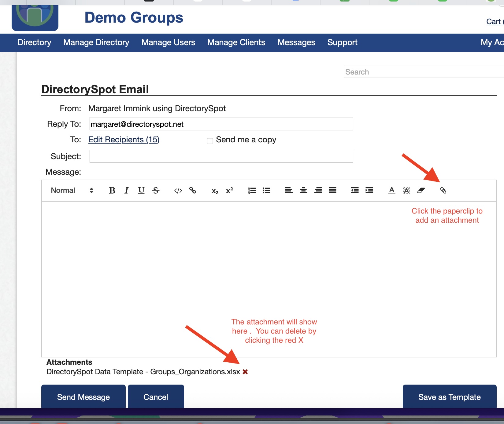Open the My Account menu
Image resolution: width=504 pixels, height=424 pixels.
click(x=492, y=42)
